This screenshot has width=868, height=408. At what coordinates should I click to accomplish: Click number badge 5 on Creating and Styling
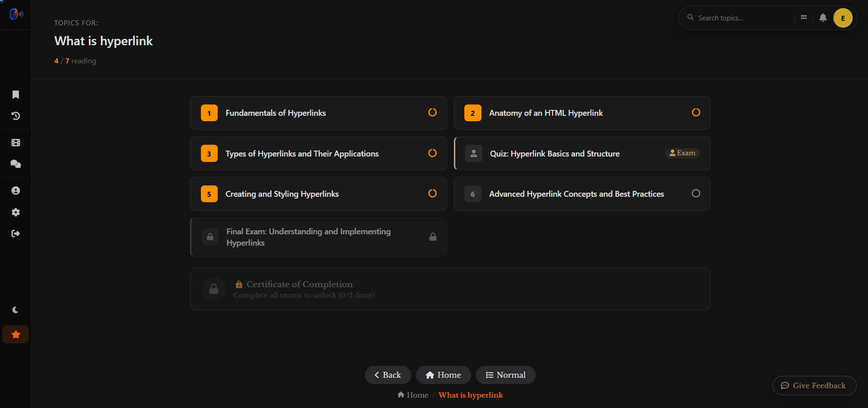(x=209, y=194)
